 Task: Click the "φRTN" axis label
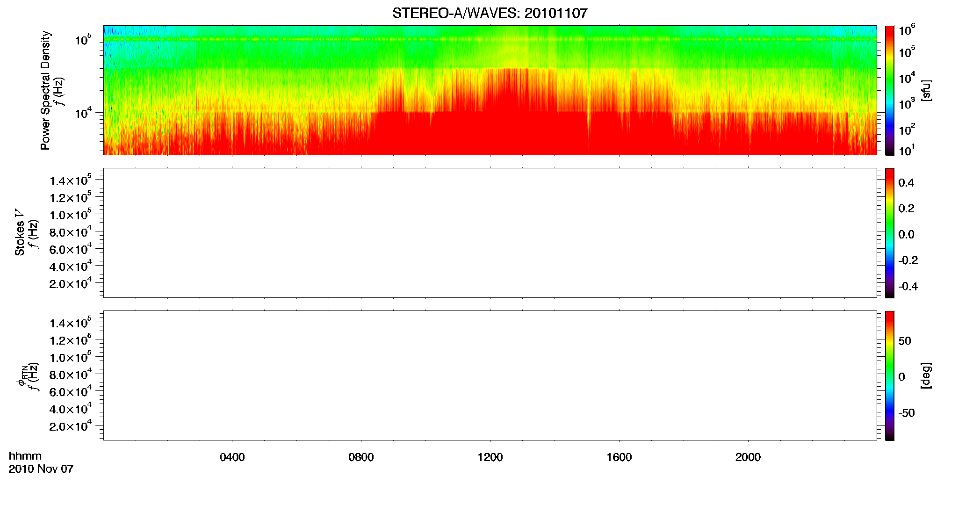[x=22, y=375]
